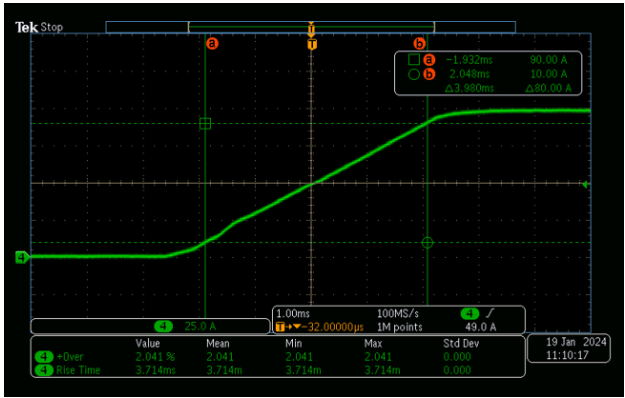Click the delta time readout Δ3.980ms

tap(469, 88)
